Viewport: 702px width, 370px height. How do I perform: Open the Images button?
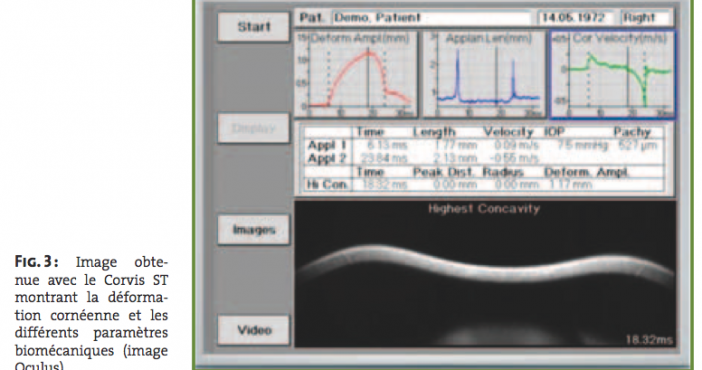pos(254,230)
